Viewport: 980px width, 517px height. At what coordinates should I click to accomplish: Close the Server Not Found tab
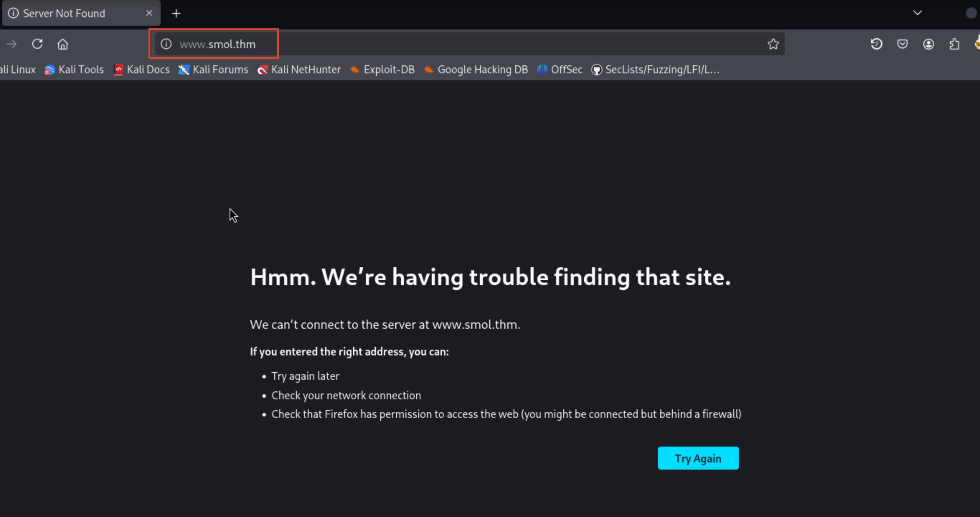click(149, 13)
